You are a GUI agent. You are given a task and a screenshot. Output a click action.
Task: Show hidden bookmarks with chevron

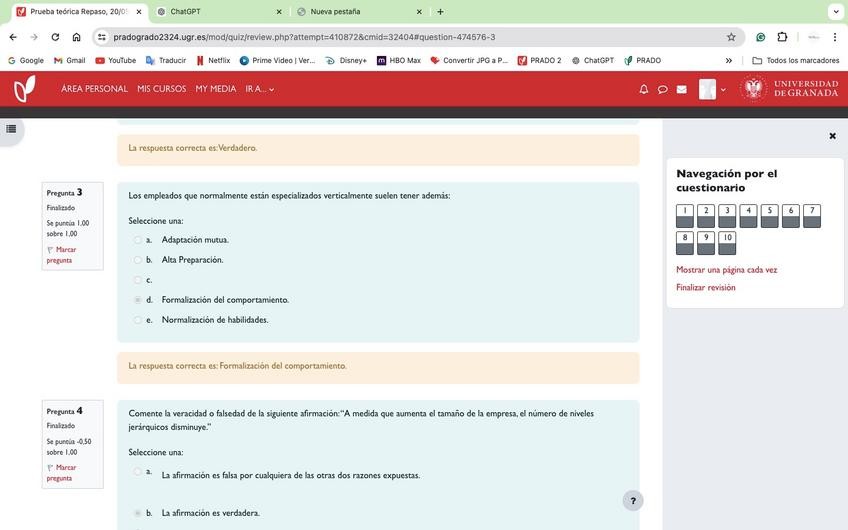pos(728,60)
